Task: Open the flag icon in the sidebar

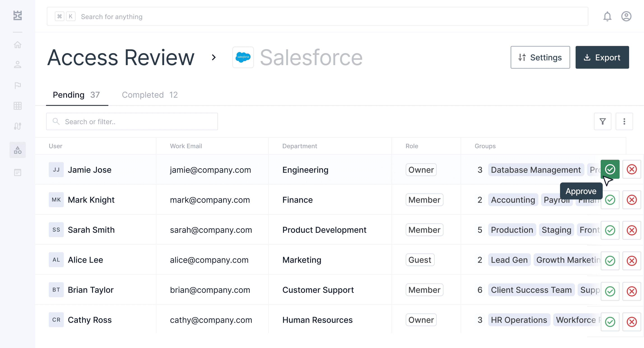Action: click(18, 85)
